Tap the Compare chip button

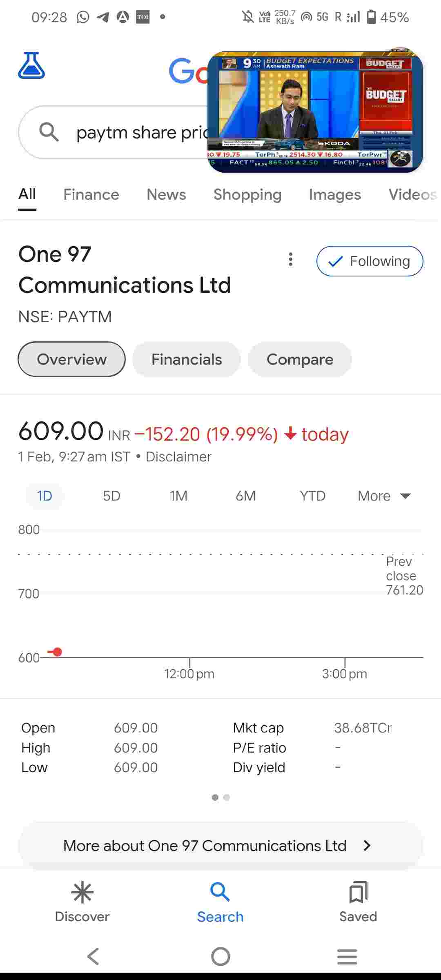click(x=300, y=359)
